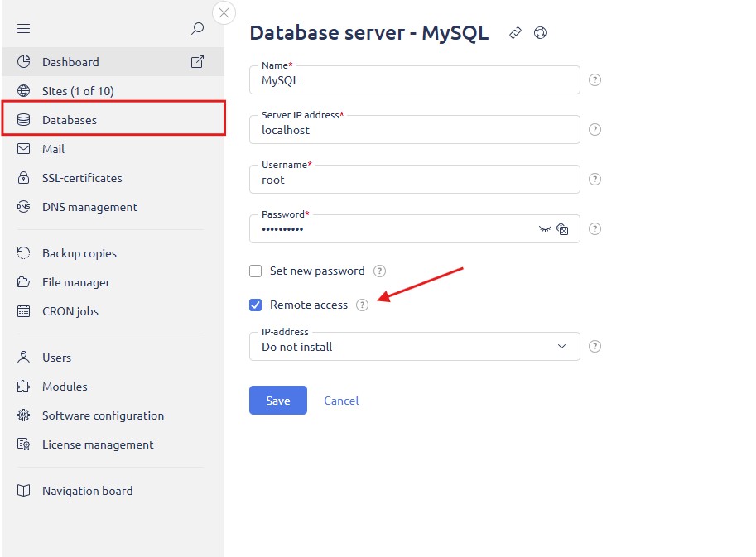Show the Remote access help hint
The height and width of the screenshot is (557, 756).
click(362, 305)
